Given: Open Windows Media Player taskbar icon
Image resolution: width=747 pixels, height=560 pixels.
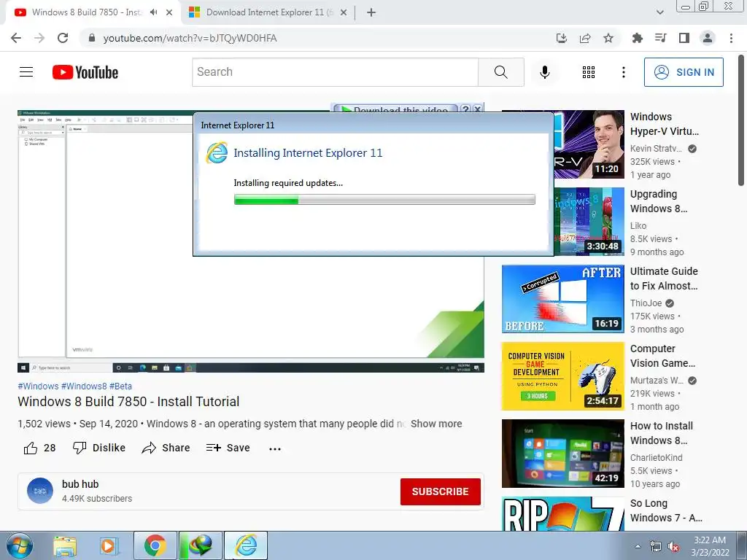Looking at the screenshot, I should click(108, 546).
